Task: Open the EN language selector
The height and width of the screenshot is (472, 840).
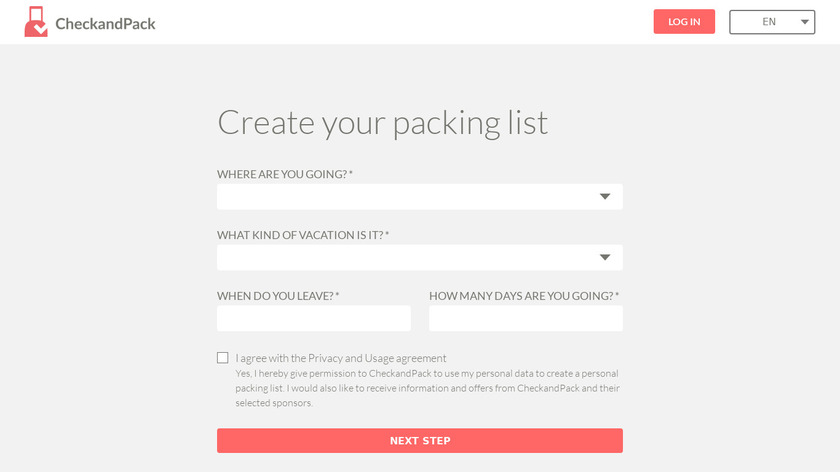Action: tap(772, 22)
